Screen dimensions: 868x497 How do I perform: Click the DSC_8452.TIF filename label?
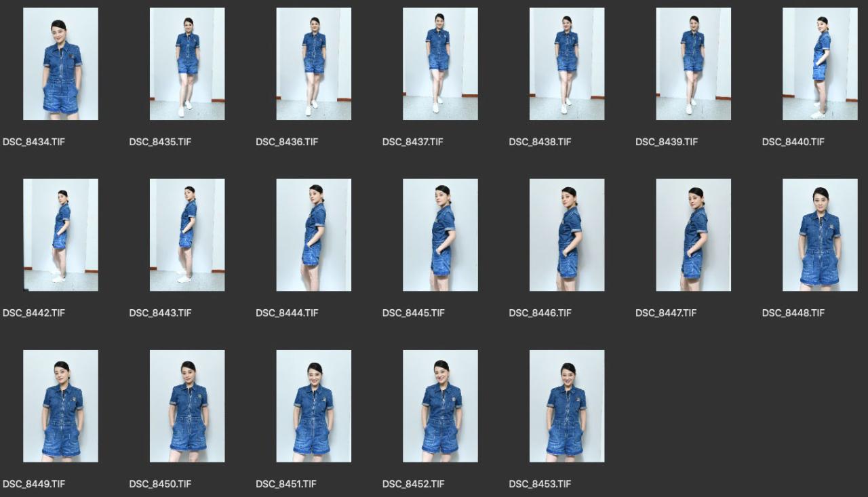(413, 483)
